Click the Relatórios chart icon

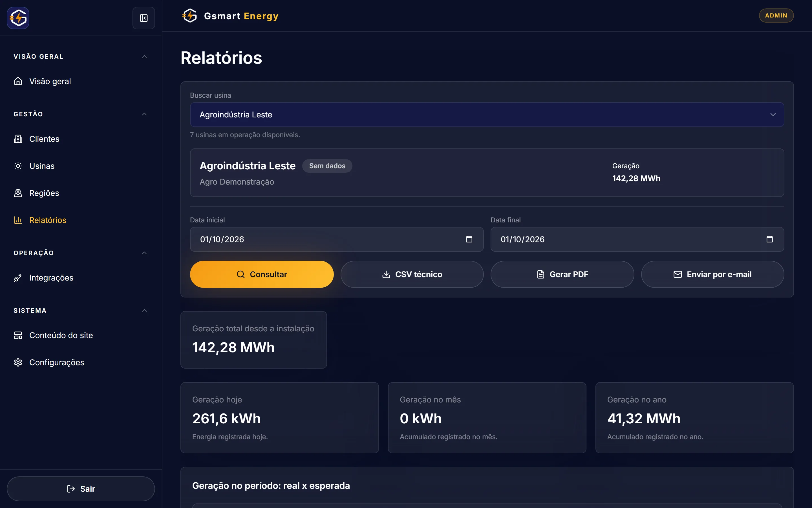pos(18,220)
